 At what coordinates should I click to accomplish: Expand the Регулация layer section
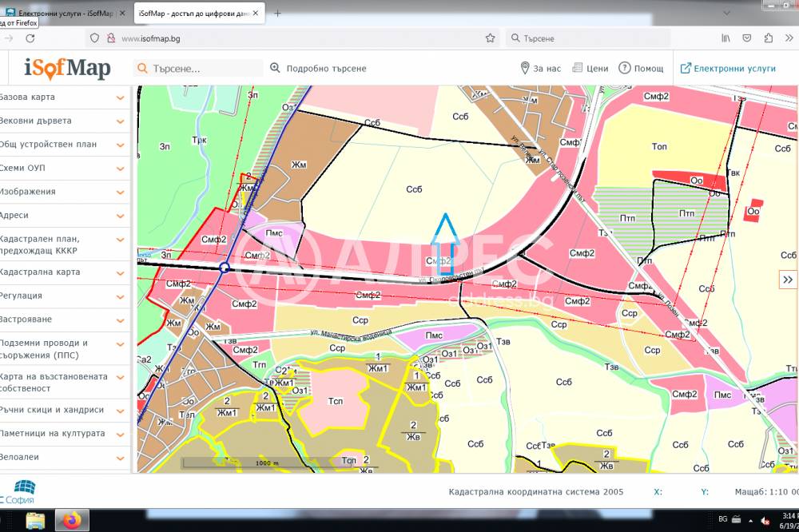pos(121,296)
